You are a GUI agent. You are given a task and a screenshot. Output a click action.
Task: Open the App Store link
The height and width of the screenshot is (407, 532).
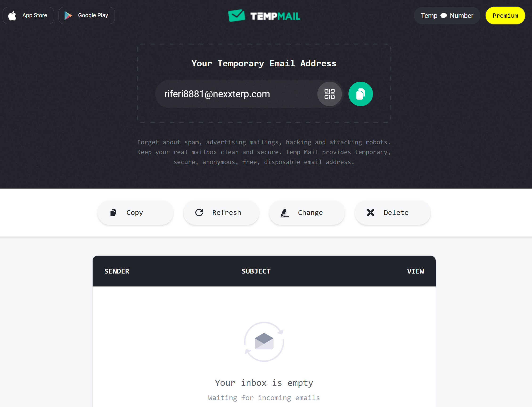pos(28,15)
